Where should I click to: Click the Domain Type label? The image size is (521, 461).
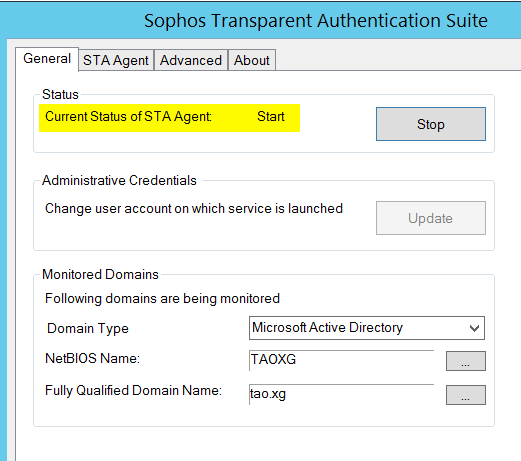click(88, 328)
